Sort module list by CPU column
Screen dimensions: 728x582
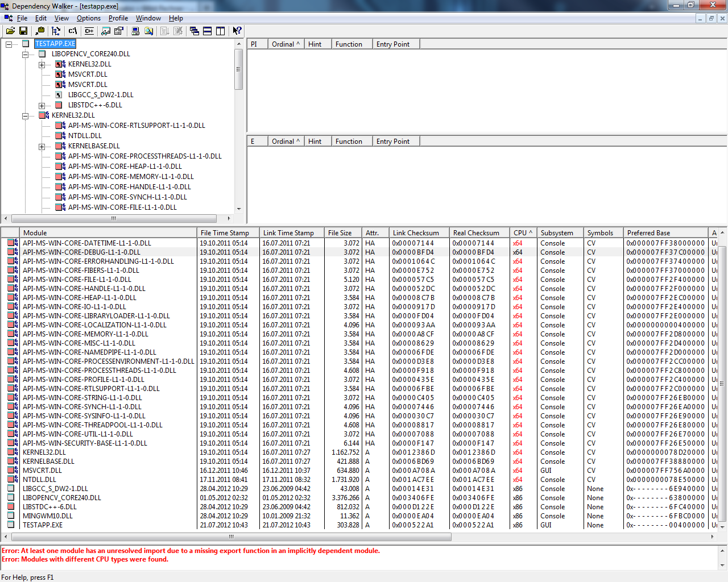tap(523, 232)
